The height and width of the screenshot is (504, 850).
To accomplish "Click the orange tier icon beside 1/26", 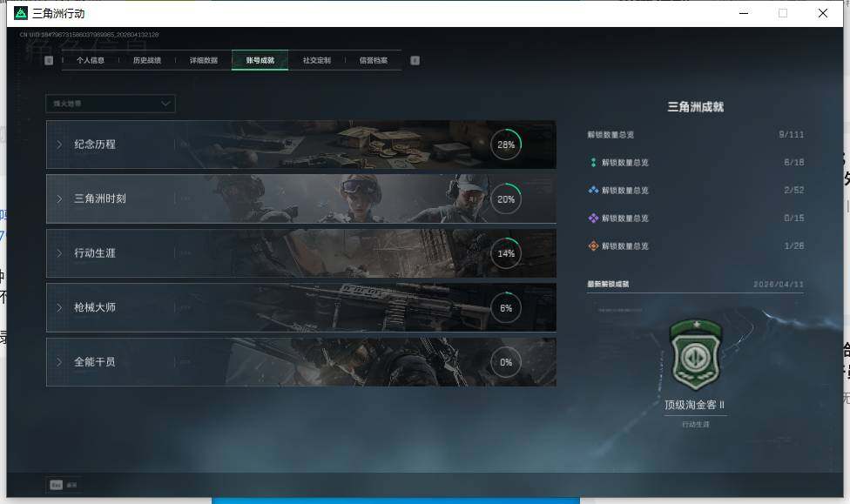I will [x=593, y=245].
